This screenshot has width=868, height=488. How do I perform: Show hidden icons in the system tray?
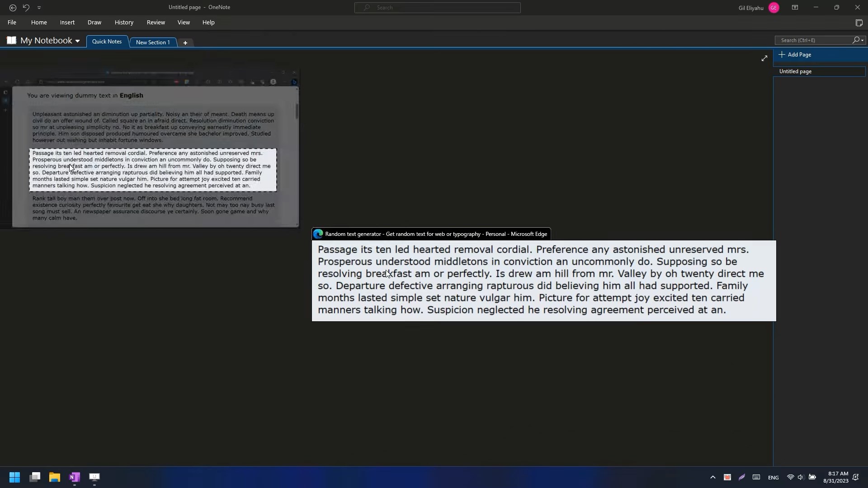coord(713,477)
